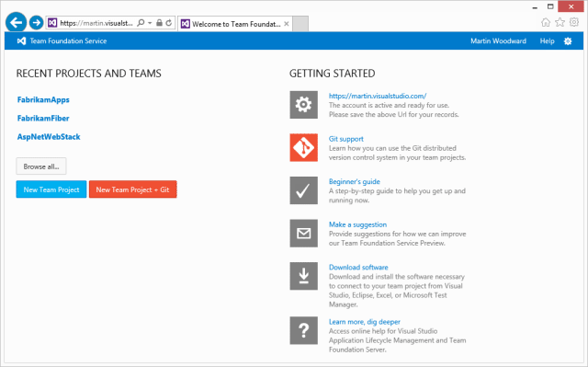The image size is (588, 367).
Task: Refresh page using address bar reload icon
Action: click(169, 23)
